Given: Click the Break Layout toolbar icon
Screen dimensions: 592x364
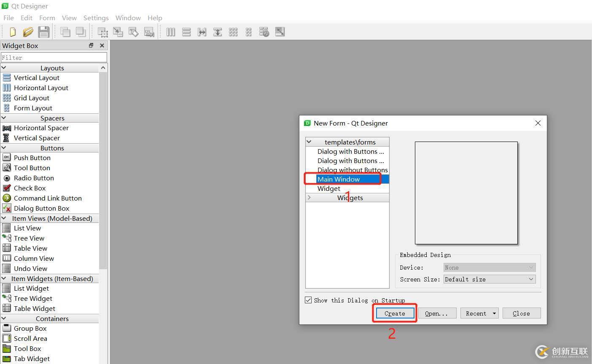Looking at the screenshot, I should 264,32.
